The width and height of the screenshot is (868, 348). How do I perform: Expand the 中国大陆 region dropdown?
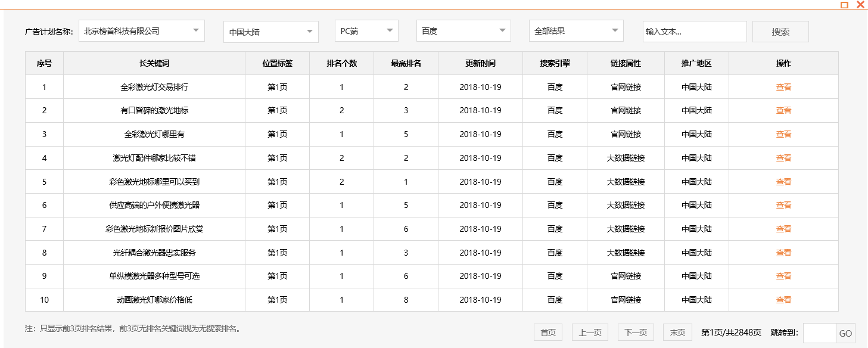tap(270, 32)
